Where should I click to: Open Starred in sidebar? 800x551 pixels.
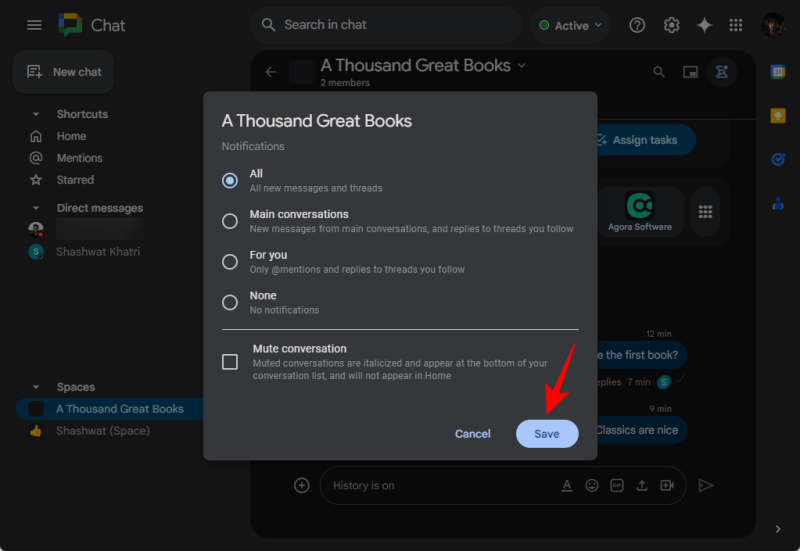(x=75, y=180)
